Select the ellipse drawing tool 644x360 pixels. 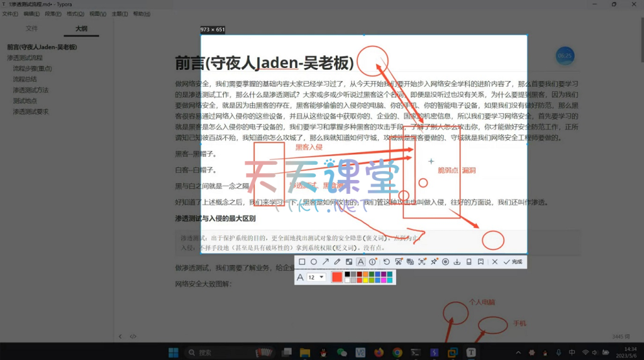coord(314,262)
